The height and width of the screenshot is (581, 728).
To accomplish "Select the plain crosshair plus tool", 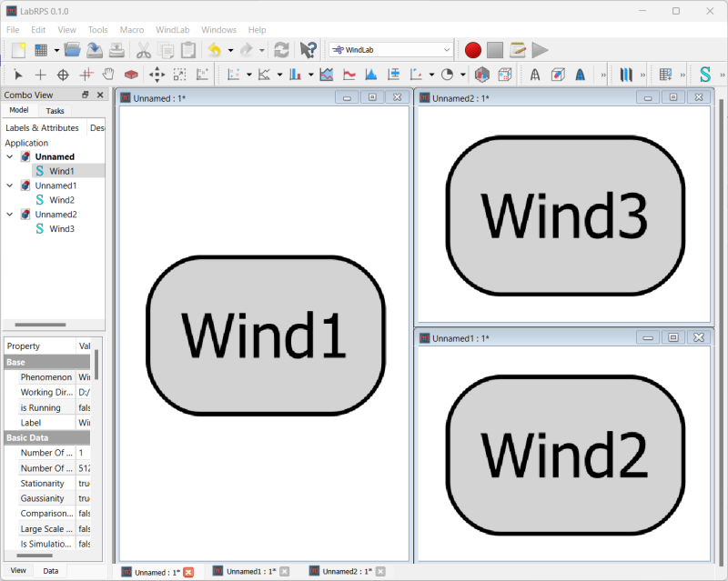I will click(x=40, y=75).
